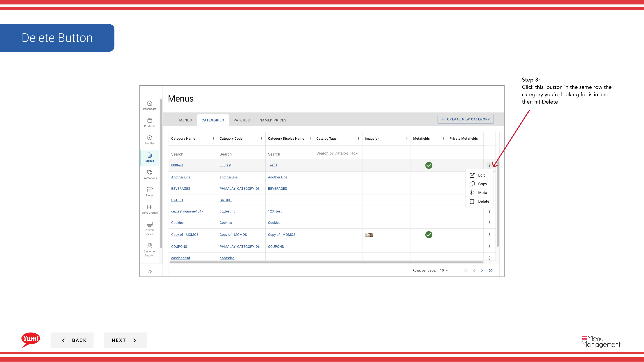644x362 pixels.
Task: Open the Dashboard sidebar icon
Action: 150,105
